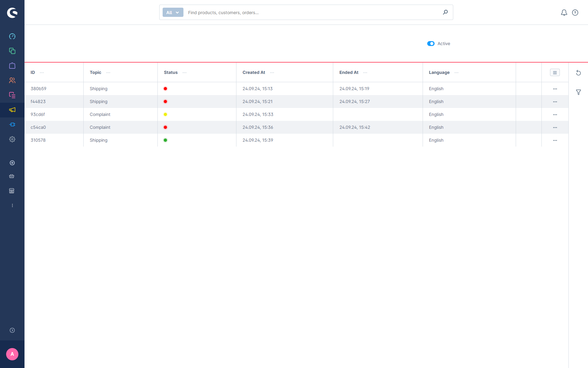The height and width of the screenshot is (368, 588).
Task: Open grid column settings list icon
Action: point(555,73)
